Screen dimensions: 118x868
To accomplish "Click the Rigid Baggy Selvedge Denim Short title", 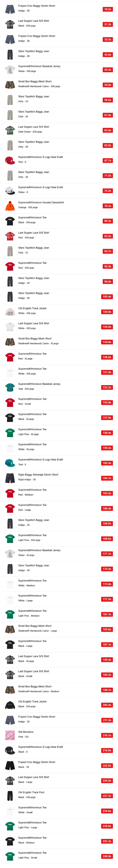I will click(x=38, y=474).
